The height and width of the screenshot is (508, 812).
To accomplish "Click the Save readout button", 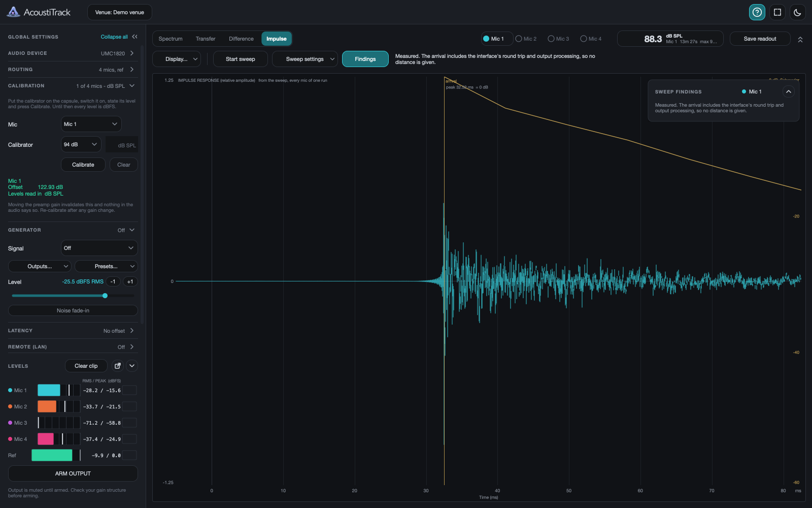I will [760, 39].
